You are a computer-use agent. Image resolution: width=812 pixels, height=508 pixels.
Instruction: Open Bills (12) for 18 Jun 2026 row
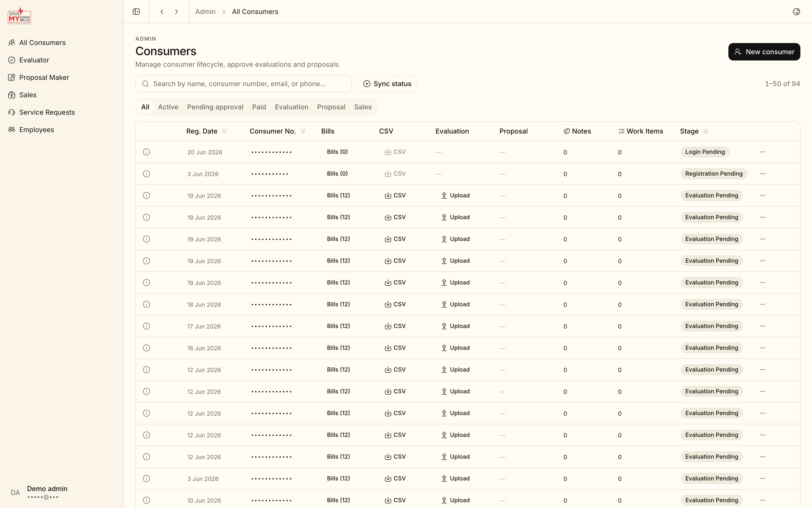click(338, 304)
